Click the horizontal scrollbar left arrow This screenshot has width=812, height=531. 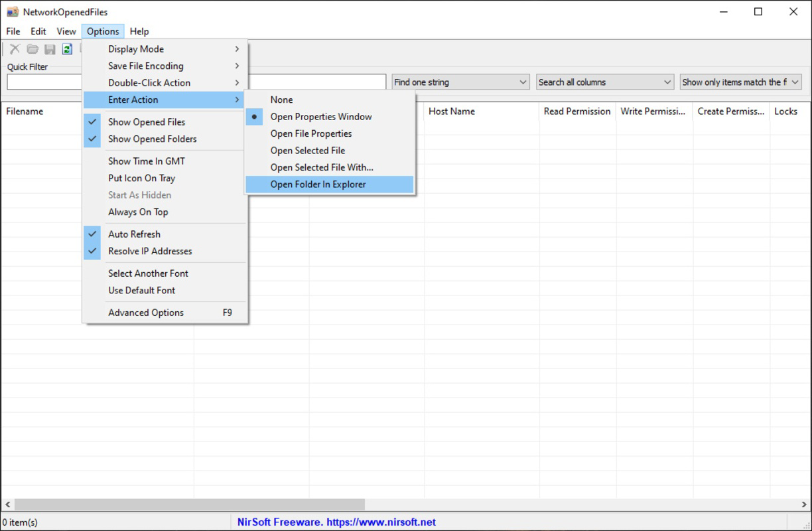(7, 504)
